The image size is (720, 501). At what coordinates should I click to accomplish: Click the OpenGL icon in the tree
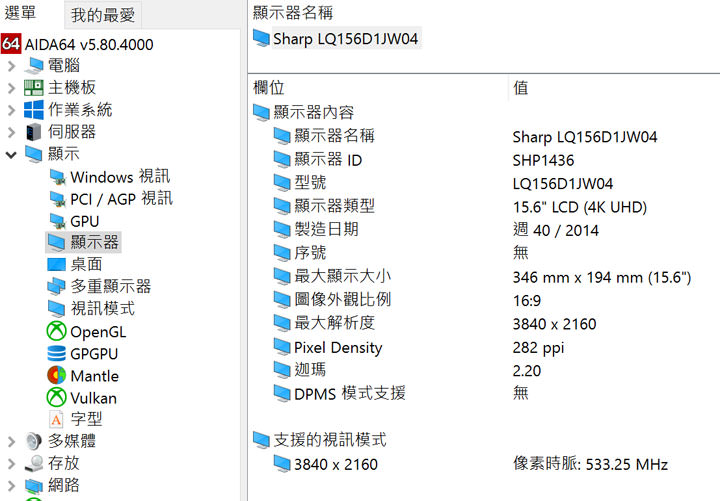56,331
